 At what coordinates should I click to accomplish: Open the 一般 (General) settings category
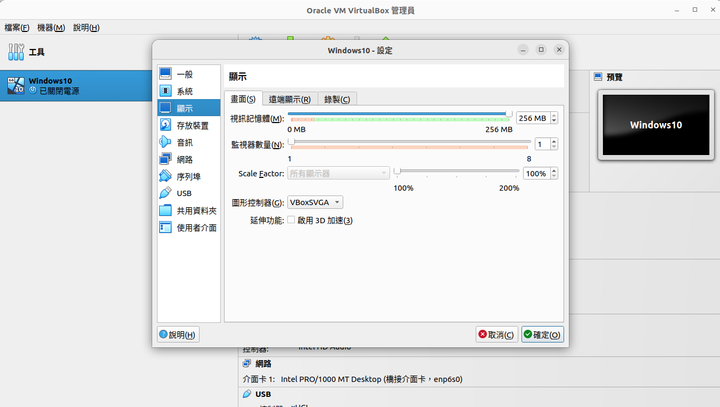pos(188,74)
